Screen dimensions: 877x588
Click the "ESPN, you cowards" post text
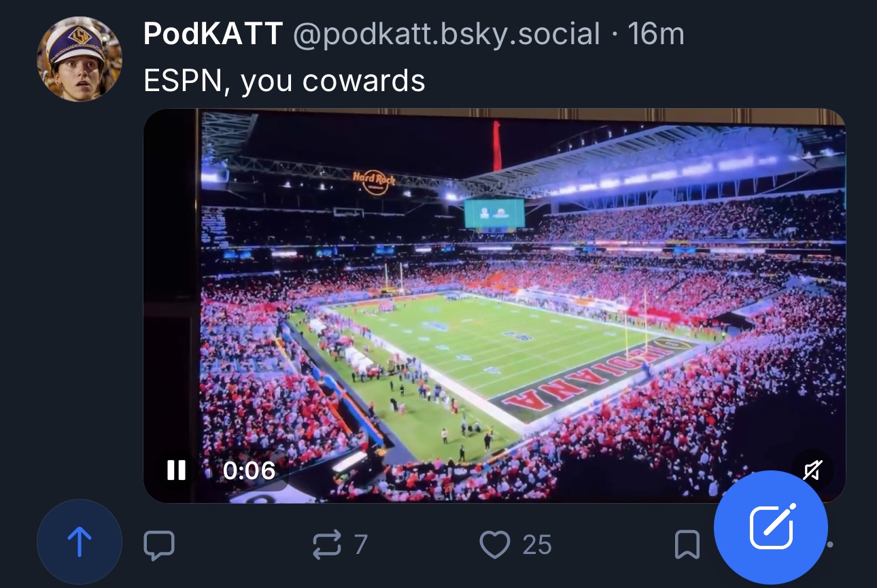pyautogui.click(x=284, y=81)
